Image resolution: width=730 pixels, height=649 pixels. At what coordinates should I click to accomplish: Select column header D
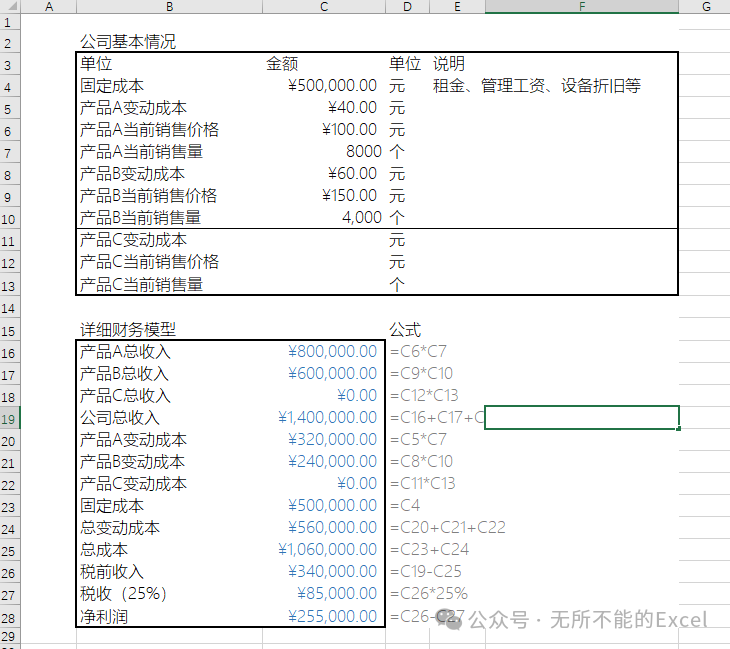[x=407, y=7]
